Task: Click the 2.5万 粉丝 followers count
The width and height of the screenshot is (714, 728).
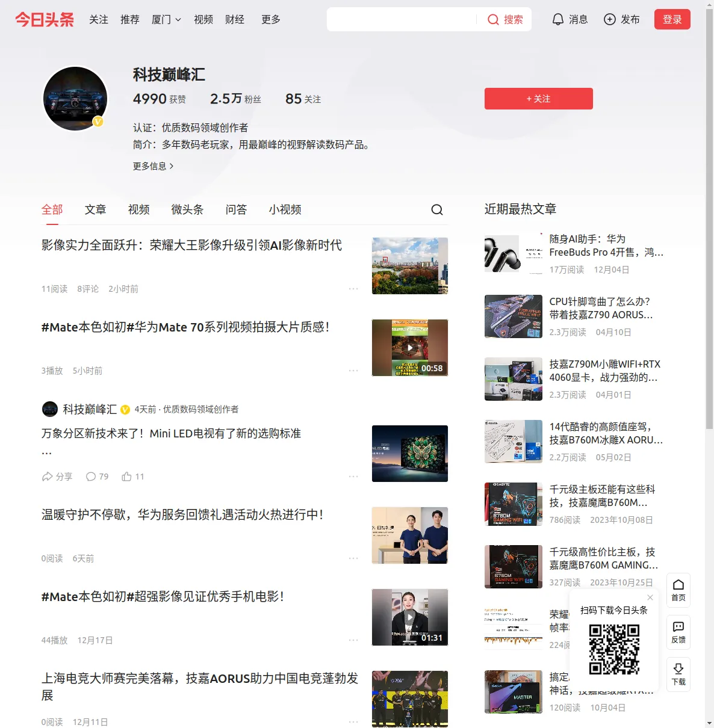Action: coord(235,99)
